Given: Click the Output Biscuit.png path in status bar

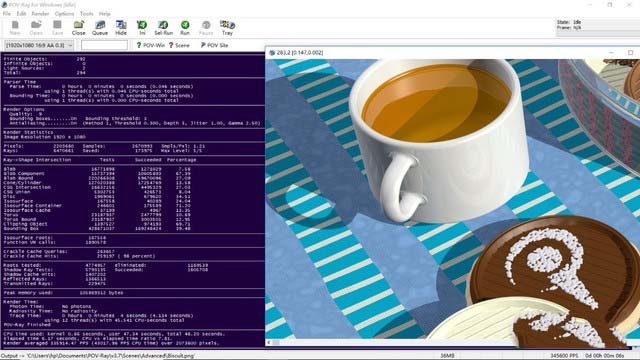Looking at the screenshot, I should pos(98,356).
